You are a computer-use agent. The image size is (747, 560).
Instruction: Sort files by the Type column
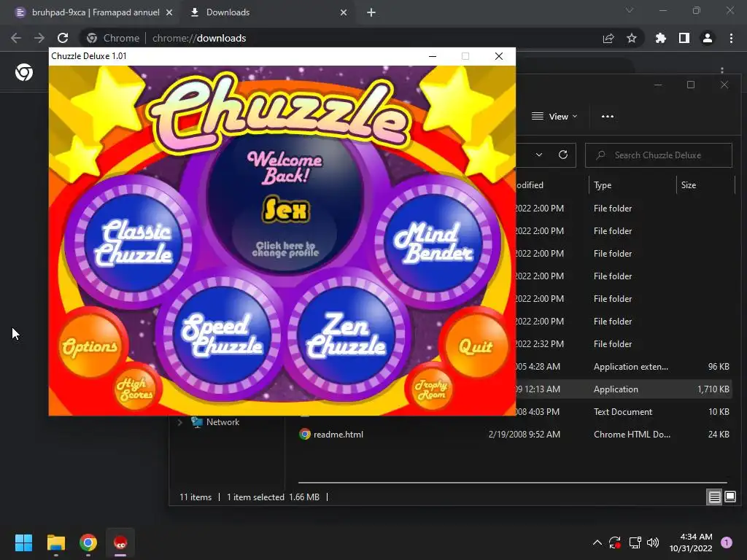632,184
